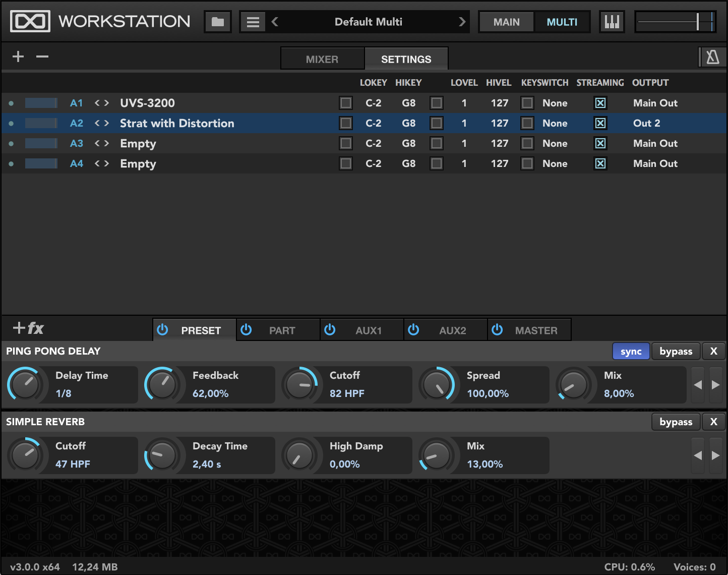Open the folder browser icon
This screenshot has width=728, height=575.
pos(218,22)
